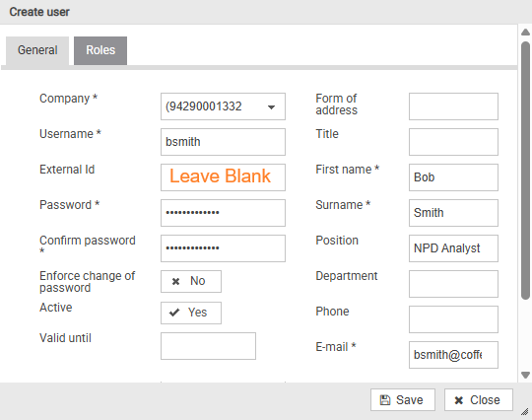
Task: Click the E-mail input field
Action: [x=453, y=355]
